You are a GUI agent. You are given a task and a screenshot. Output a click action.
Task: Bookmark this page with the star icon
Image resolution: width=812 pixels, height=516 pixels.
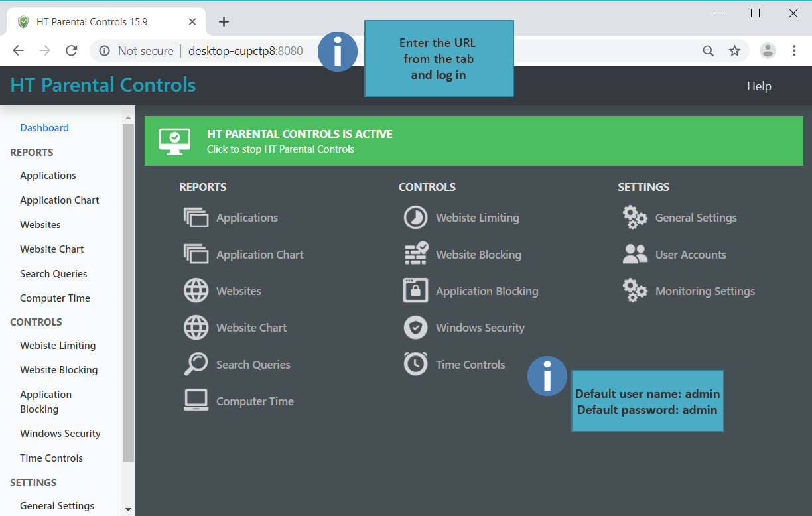pos(734,51)
